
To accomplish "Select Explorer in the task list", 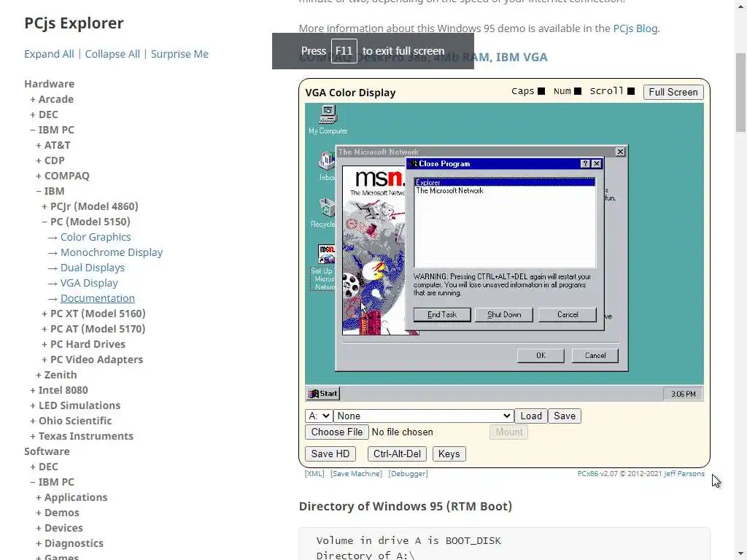I will (x=505, y=182).
